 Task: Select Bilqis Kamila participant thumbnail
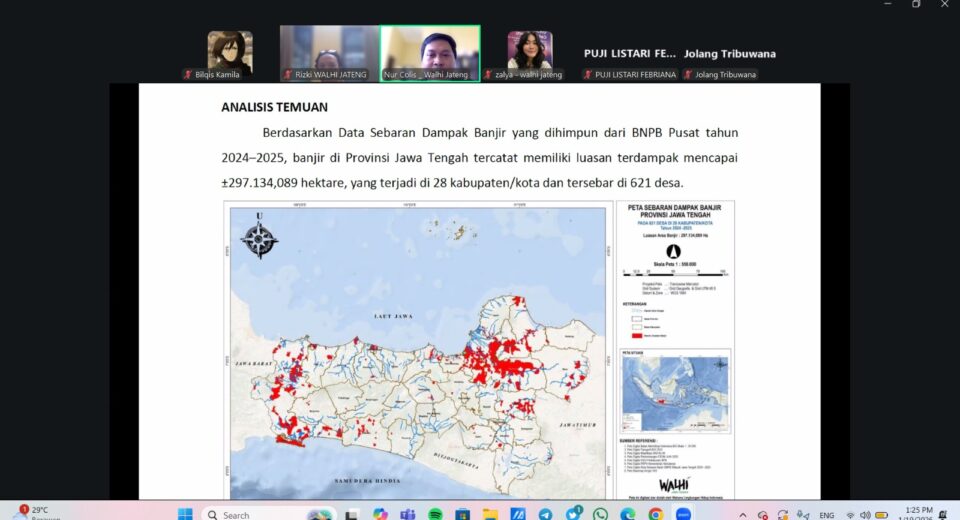(230, 52)
